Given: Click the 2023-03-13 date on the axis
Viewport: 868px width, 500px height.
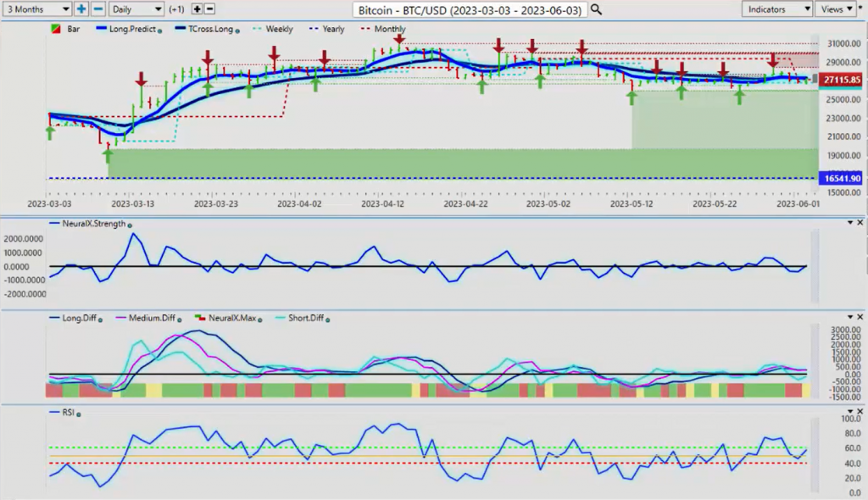Looking at the screenshot, I should point(132,203).
